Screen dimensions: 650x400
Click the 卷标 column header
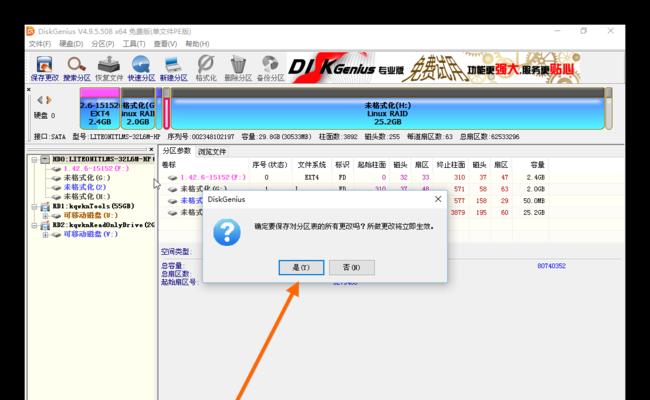[169, 165]
